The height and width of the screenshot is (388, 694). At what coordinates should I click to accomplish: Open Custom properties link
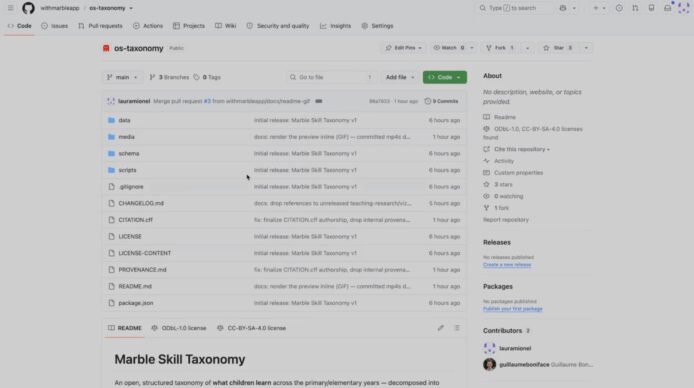(x=518, y=173)
